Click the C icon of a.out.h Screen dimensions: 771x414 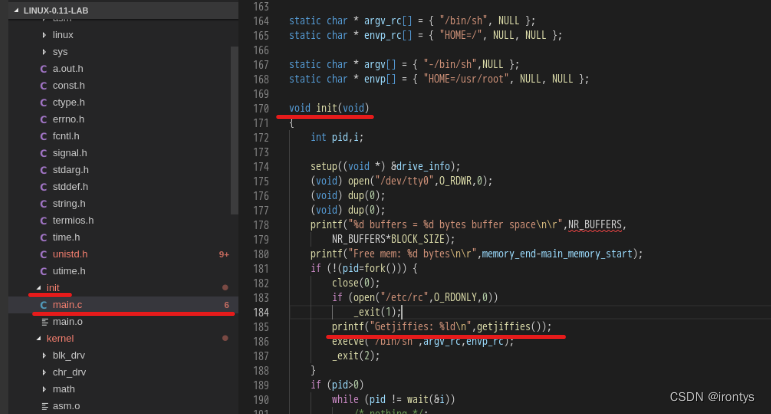(44, 69)
